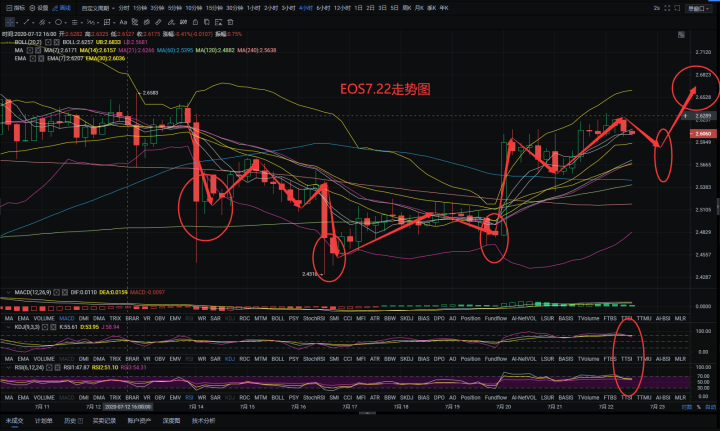Remove the RSI(6,12,24) indicator with X
This screenshot has height=431, width=720.
(57, 367)
